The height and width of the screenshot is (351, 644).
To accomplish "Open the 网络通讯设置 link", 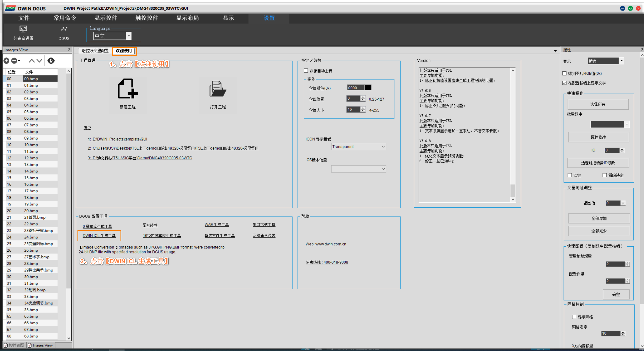I will coord(264,236).
